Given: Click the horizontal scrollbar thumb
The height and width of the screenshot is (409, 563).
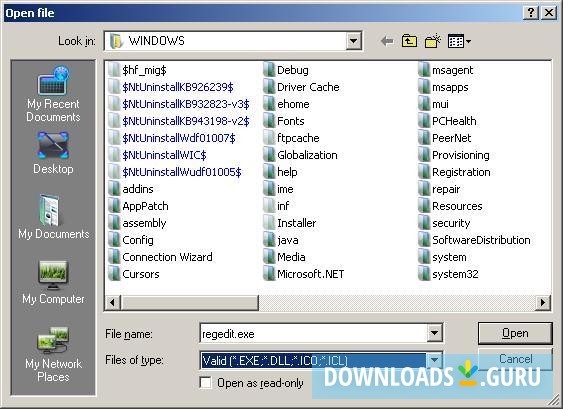Looking at the screenshot, I should [189, 302].
